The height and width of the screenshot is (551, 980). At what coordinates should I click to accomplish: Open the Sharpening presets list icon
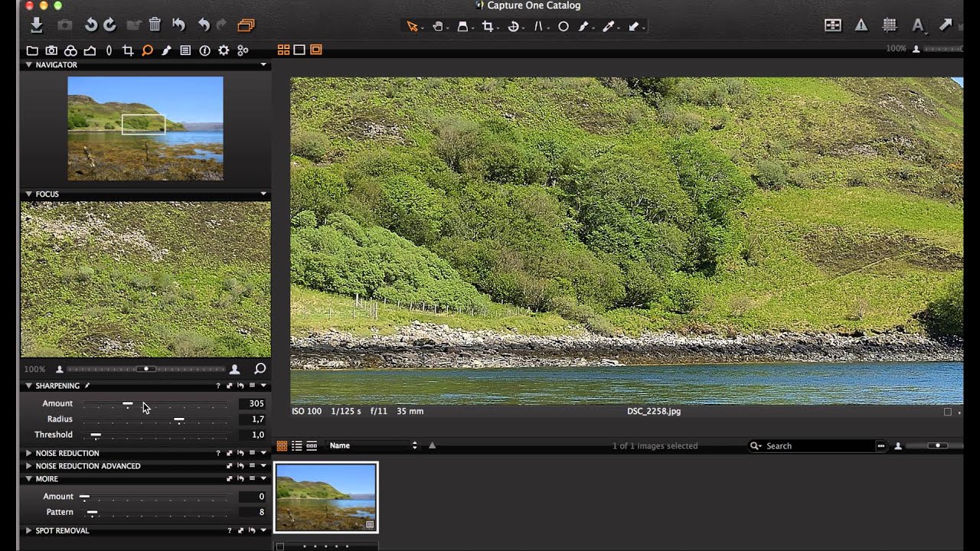252,386
